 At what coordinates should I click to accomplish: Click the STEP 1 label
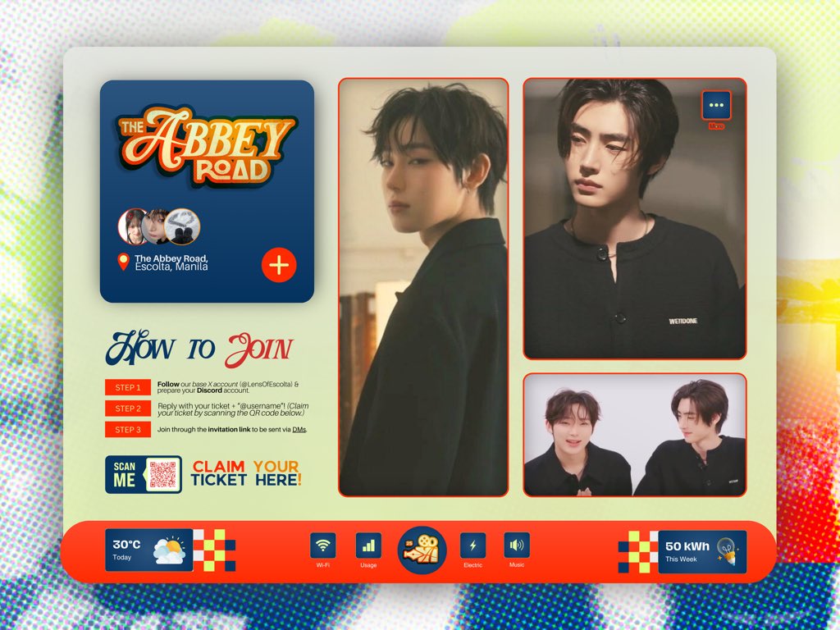coord(128,387)
